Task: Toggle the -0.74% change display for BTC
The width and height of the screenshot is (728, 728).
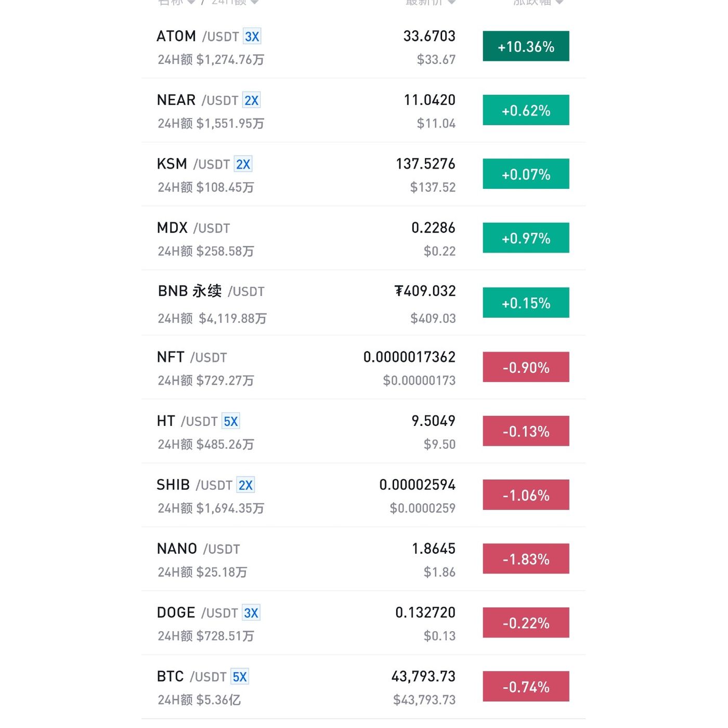Action: 526,687
